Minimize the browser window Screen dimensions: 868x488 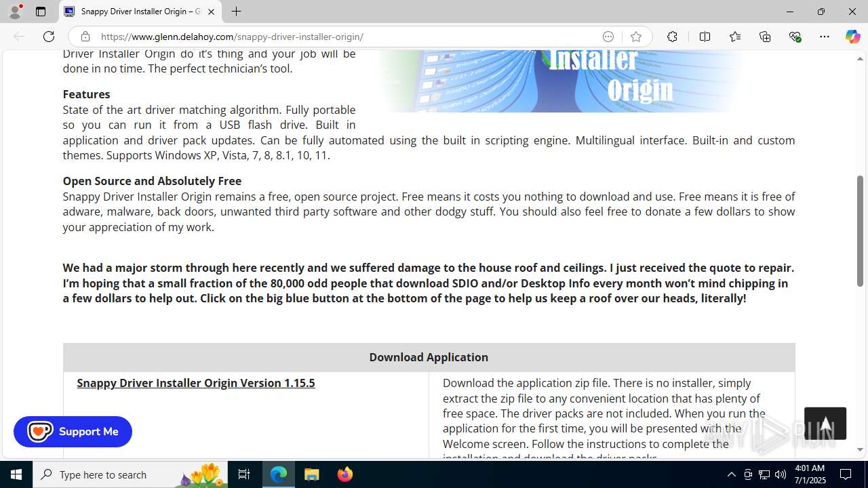789,12
